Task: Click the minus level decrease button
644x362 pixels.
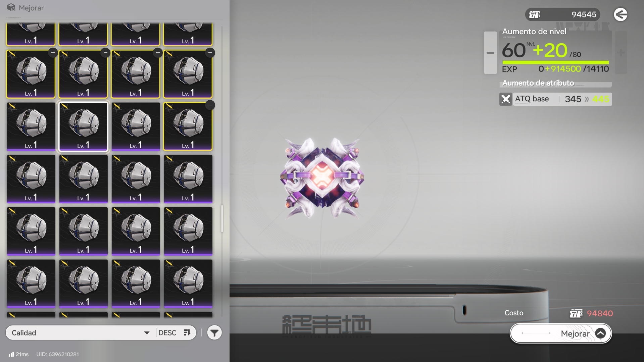Action: click(x=490, y=53)
